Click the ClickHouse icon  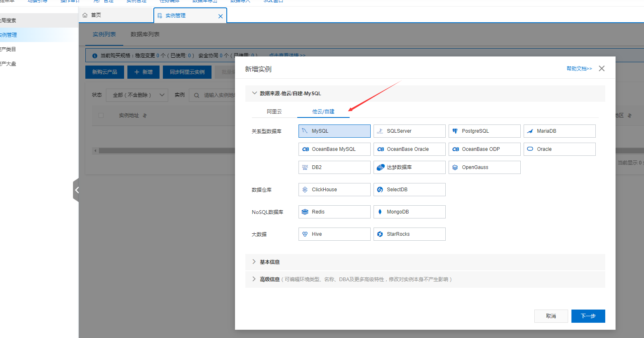(x=305, y=190)
